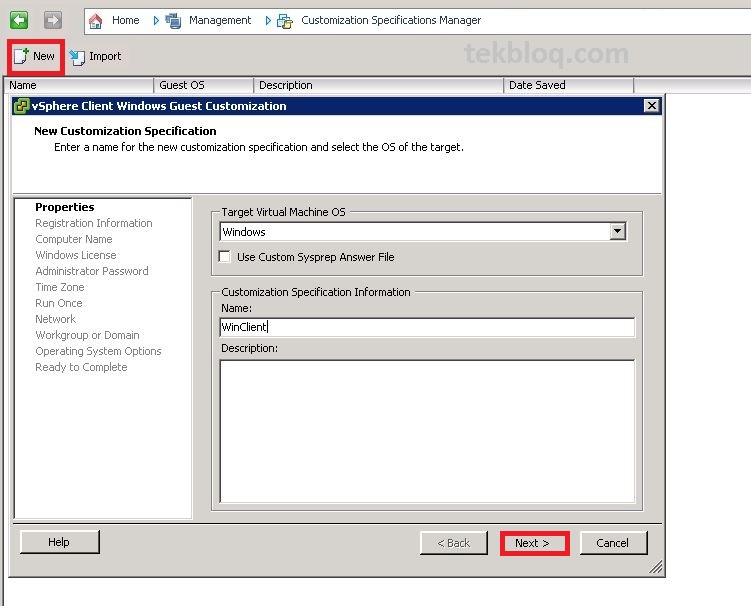The height and width of the screenshot is (606, 751).
Task: Select Computer Name step
Action: point(74,239)
